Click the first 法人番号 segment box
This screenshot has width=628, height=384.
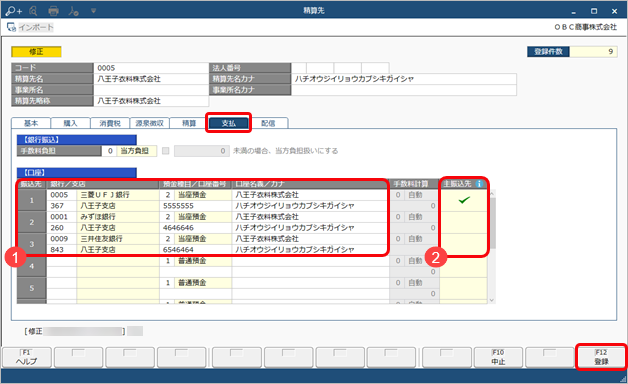[299, 68]
